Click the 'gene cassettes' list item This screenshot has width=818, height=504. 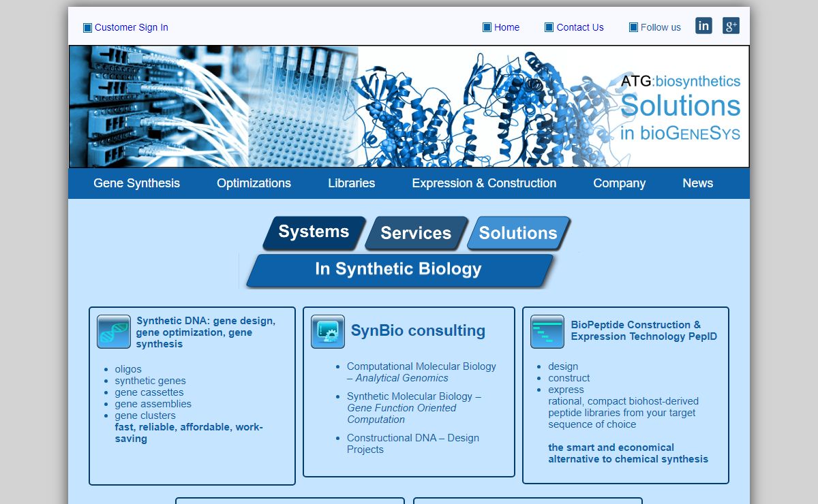149,392
